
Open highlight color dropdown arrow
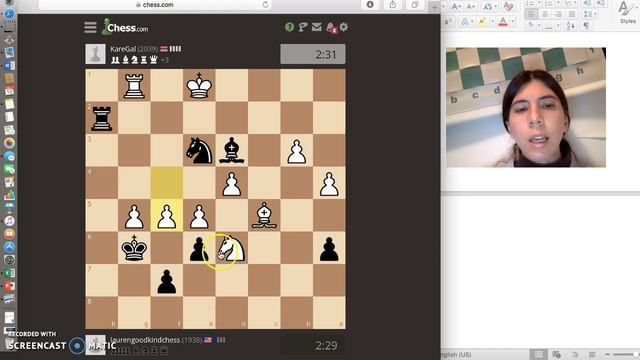pos(493,22)
